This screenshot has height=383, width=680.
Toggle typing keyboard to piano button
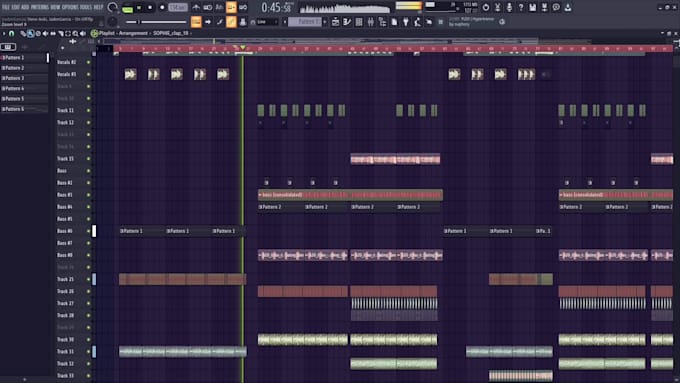click(196, 22)
